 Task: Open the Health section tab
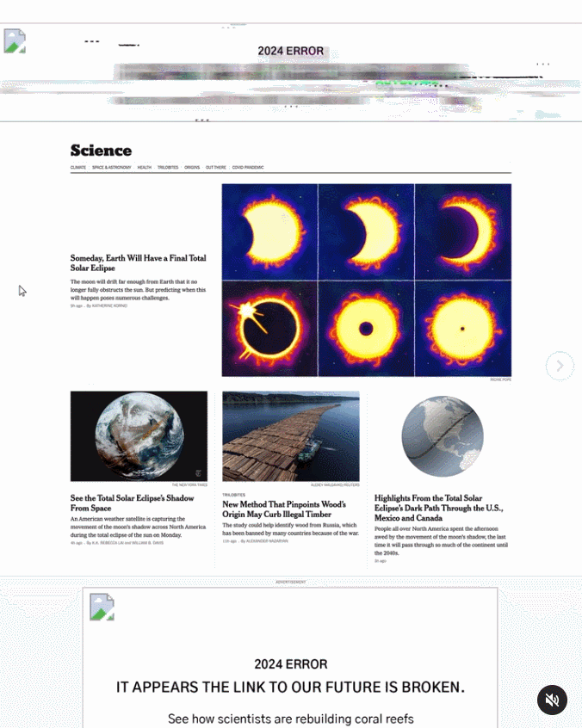145,167
